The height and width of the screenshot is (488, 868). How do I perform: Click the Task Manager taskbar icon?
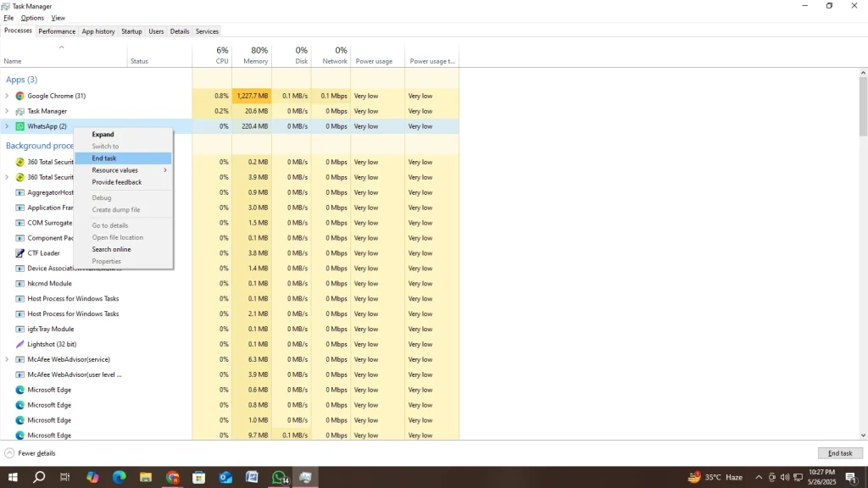point(305,477)
